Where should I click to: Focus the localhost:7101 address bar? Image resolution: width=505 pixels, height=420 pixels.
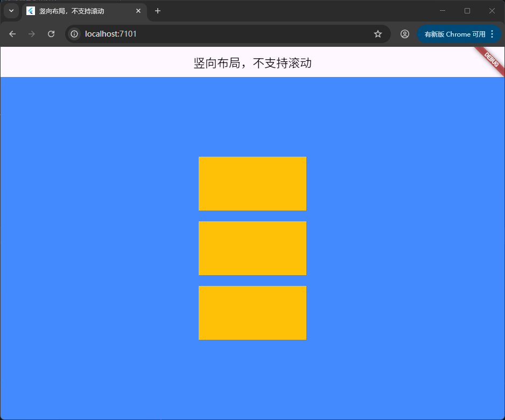(215, 34)
